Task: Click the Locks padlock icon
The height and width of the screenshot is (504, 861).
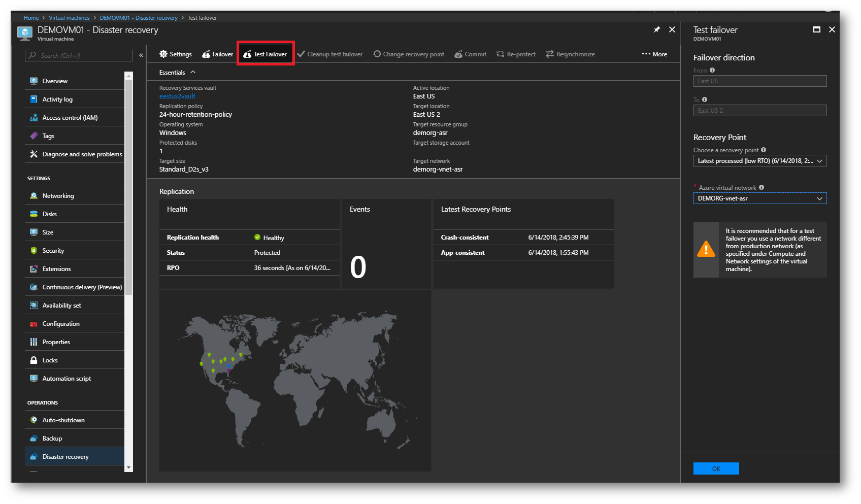Action: pyautogui.click(x=34, y=360)
